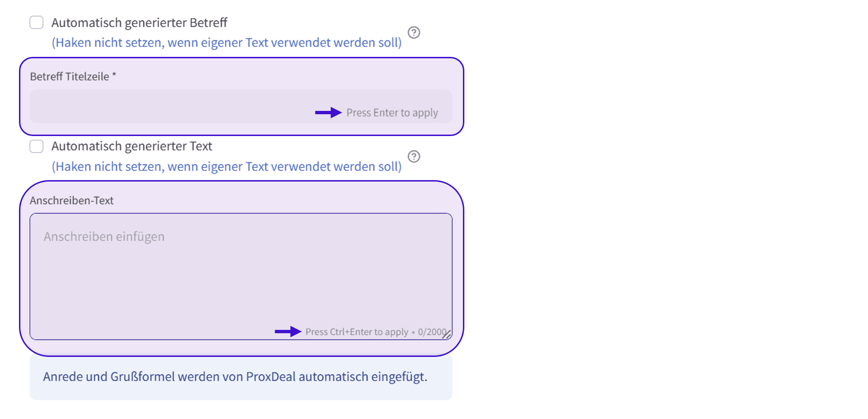Focus the Betreff Titelzeile input field
Viewport: 868px width, 419px height.
click(x=241, y=106)
